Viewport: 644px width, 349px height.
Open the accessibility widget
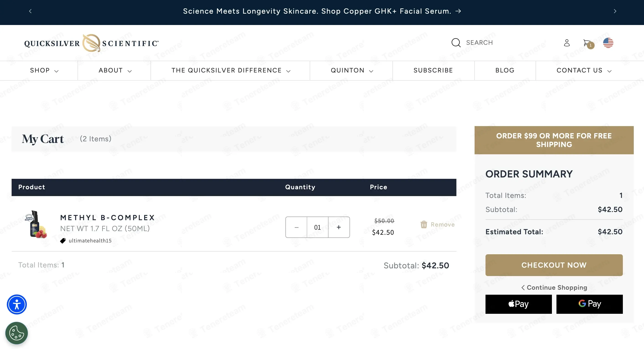click(x=17, y=304)
